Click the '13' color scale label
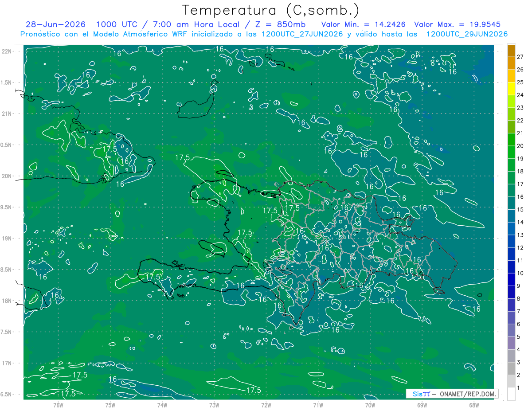Image resolution: width=532 pixels, height=411 pixels. click(520, 235)
